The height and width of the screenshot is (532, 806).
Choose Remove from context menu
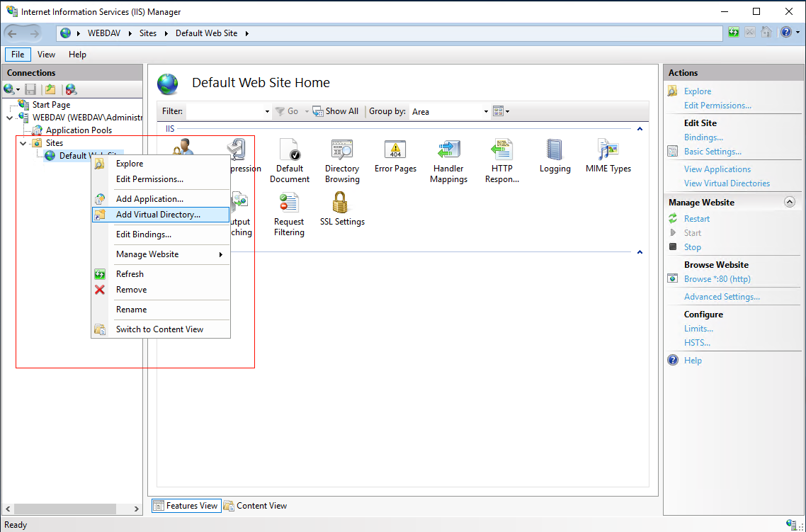(x=160, y=290)
